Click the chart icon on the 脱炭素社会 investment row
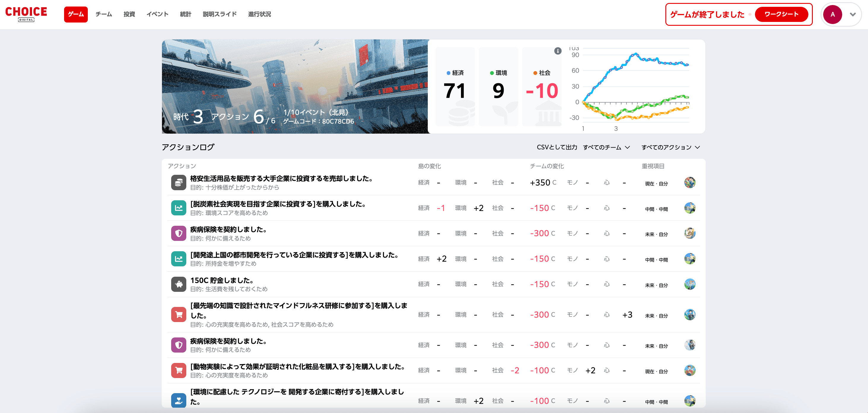Image resolution: width=868 pixels, height=413 pixels. pos(179,208)
